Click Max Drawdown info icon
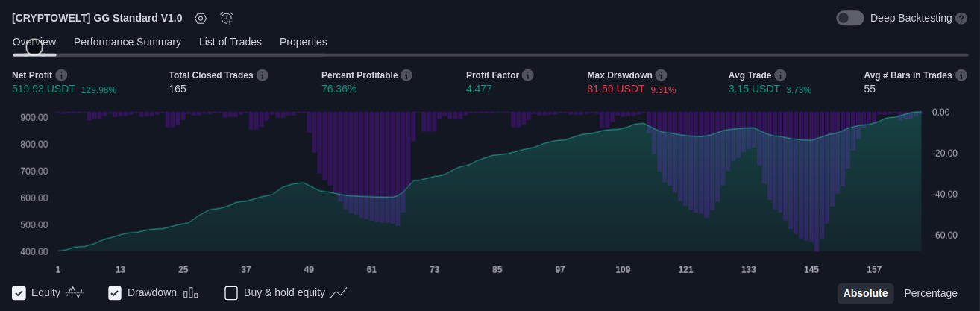The image size is (980, 311). (x=661, y=75)
